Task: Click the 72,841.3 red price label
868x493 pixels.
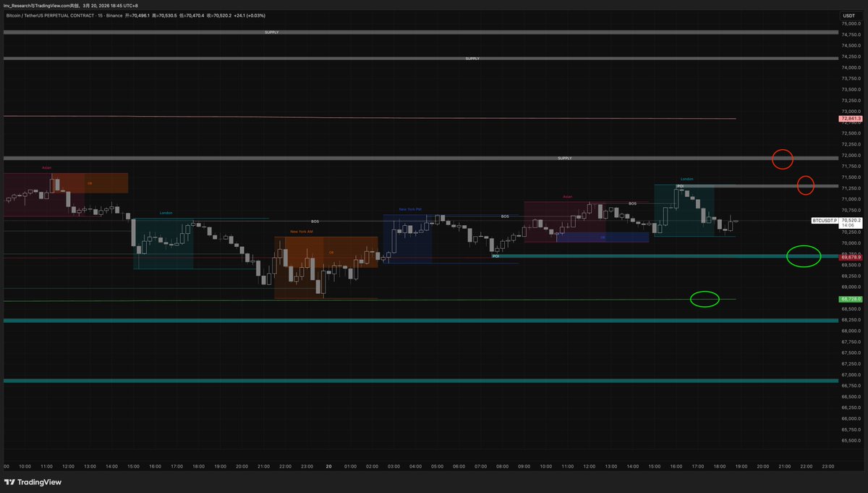Action: [849, 118]
